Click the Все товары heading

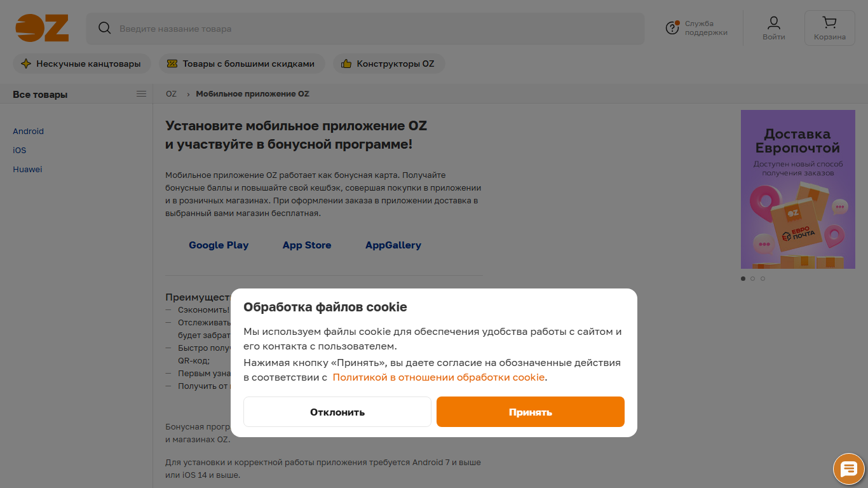point(40,95)
